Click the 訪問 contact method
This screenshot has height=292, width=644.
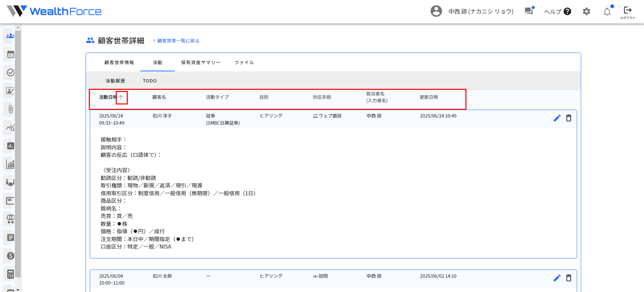coord(320,276)
